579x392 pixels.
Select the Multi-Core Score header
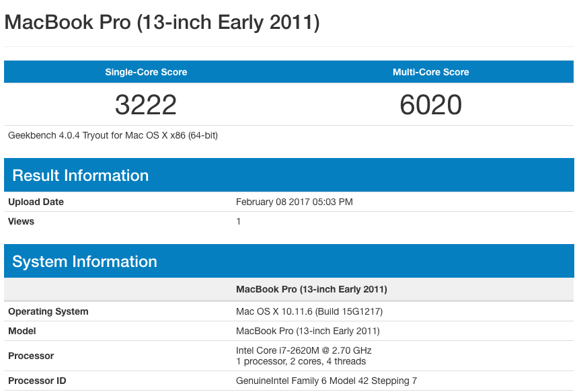click(430, 72)
